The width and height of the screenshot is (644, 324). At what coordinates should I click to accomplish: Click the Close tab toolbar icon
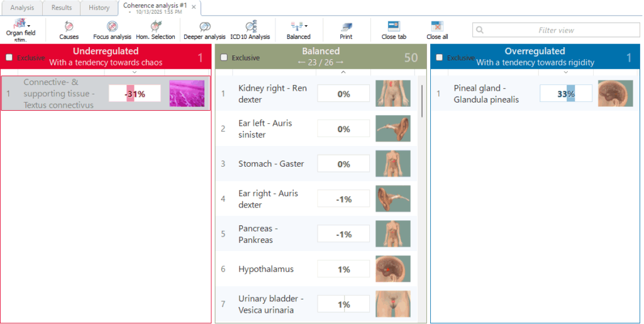click(x=394, y=30)
